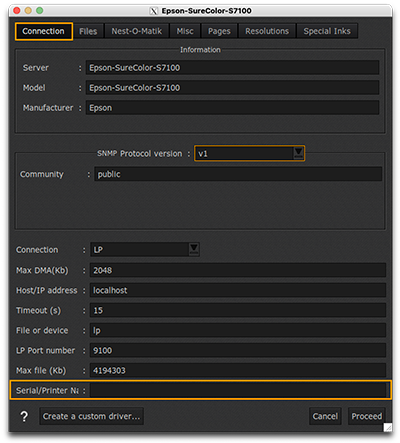400x443 pixels.
Task: Click the Community field containing public
Action: pyautogui.click(x=238, y=174)
